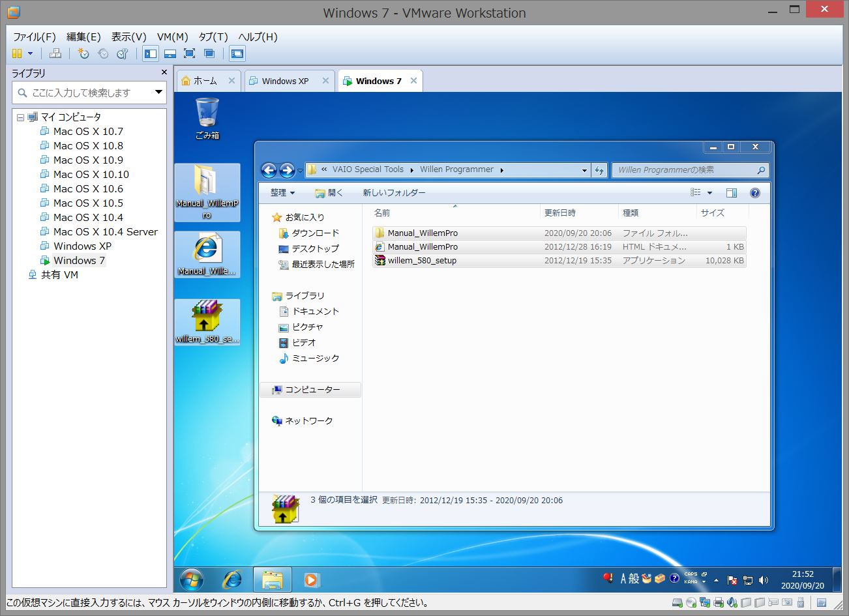Open the Windows 7 Start button
Image resolution: width=849 pixels, height=616 pixels.
191,579
